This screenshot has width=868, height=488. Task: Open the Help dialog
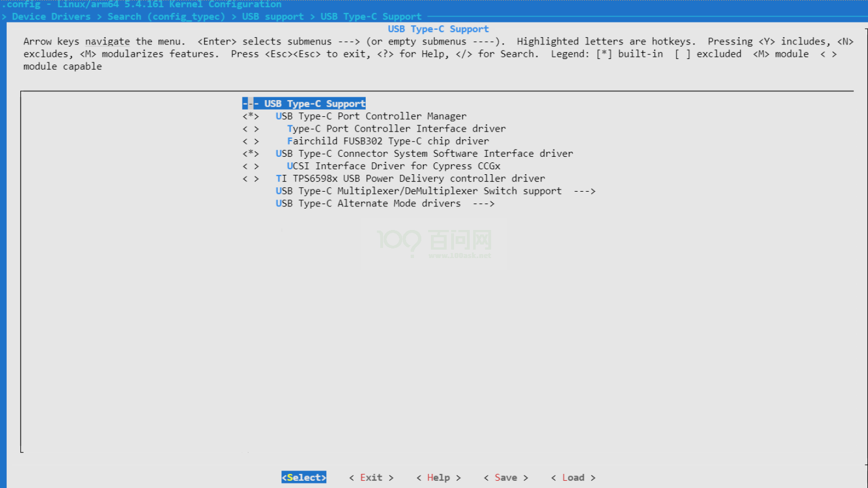pos(439,477)
